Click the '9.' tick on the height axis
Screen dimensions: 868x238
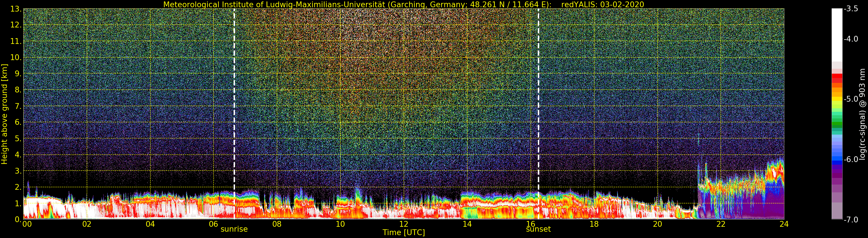(18, 74)
